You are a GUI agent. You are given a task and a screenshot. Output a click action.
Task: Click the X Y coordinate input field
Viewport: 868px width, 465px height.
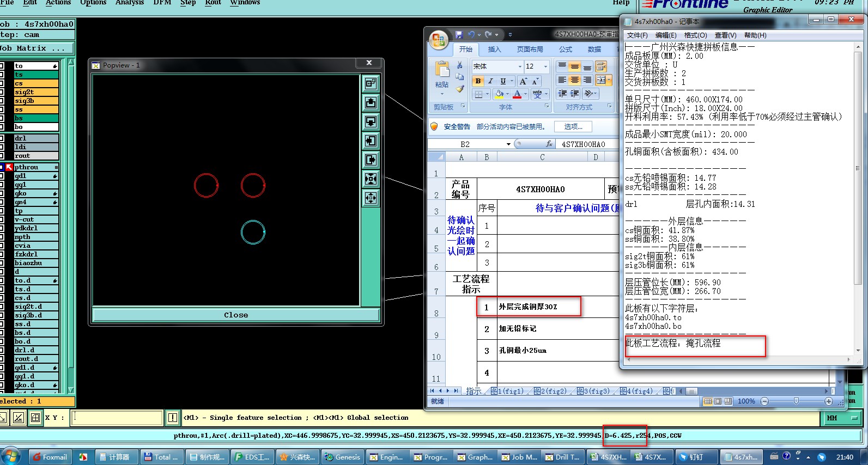118,418
